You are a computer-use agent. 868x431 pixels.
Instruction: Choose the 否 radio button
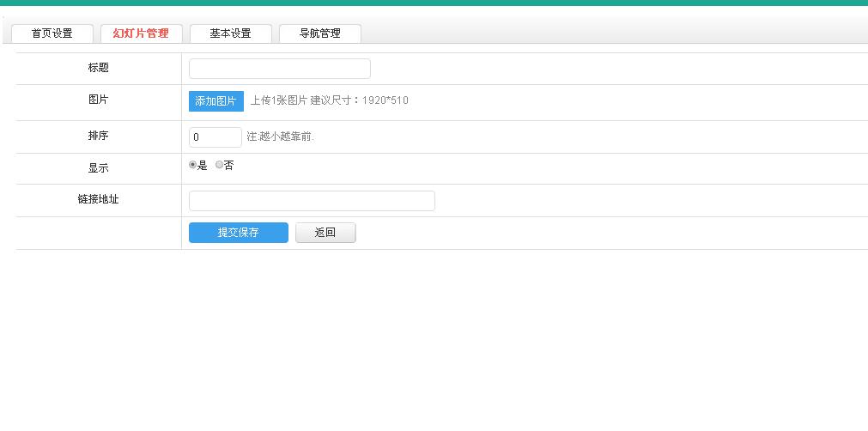220,165
